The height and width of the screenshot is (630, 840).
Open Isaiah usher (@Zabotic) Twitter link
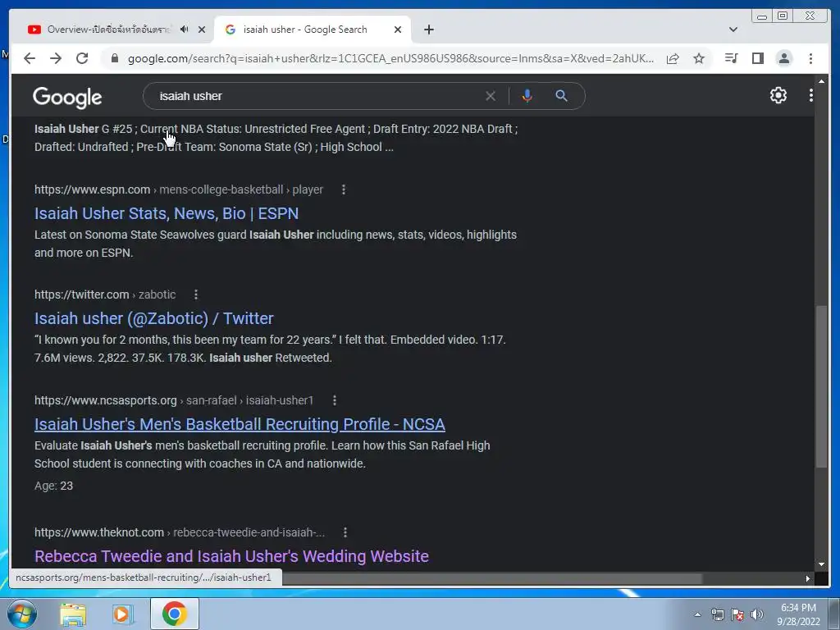[x=153, y=318]
